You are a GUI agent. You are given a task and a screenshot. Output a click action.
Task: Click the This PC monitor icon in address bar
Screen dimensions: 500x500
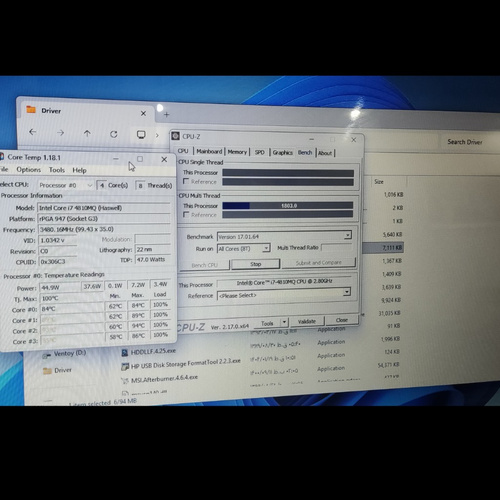click(x=141, y=135)
